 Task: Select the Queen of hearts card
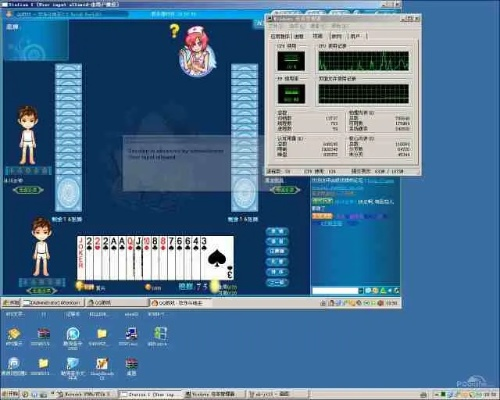coord(130,258)
